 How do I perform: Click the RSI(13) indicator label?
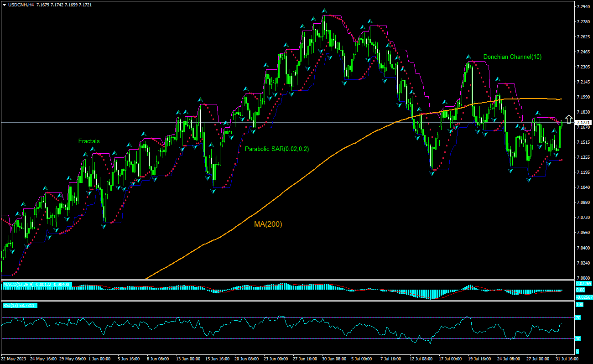18,305
